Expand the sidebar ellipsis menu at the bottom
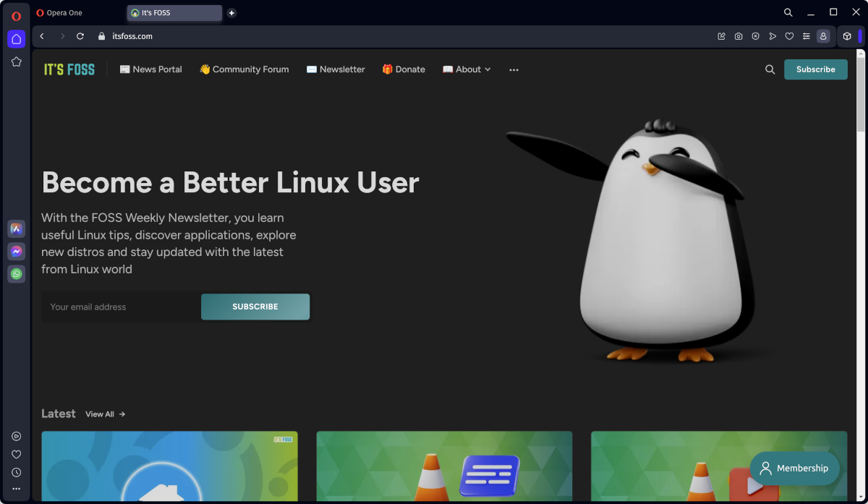 (x=16, y=489)
